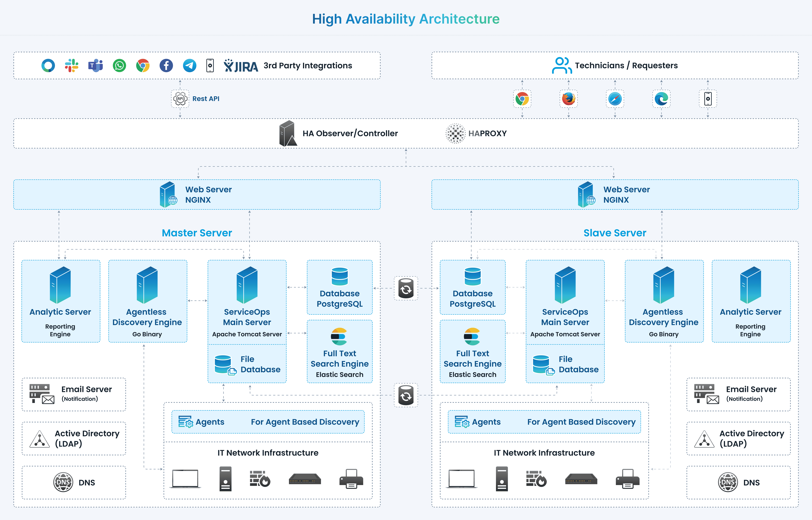
Task: Select the Firefox browser icon under Technicians
Action: (x=569, y=99)
